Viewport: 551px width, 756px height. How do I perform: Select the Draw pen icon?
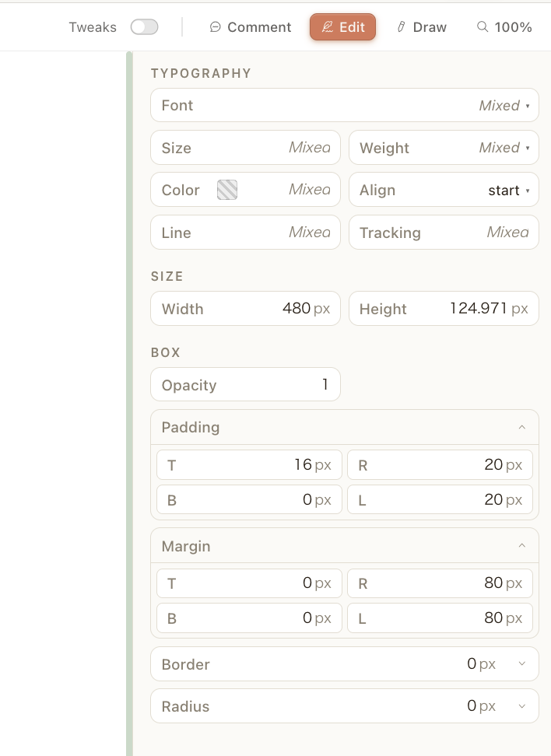click(402, 27)
